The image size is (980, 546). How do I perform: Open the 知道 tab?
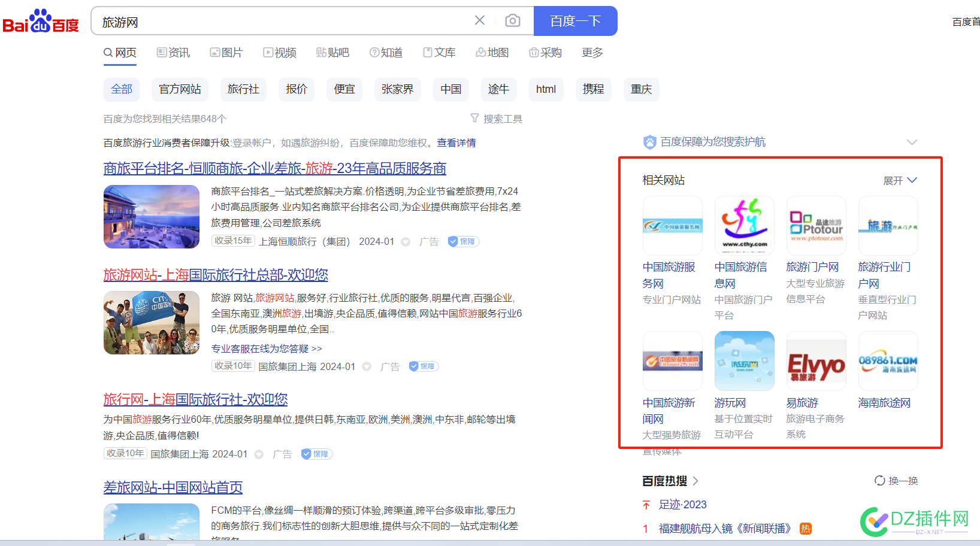[x=386, y=53]
